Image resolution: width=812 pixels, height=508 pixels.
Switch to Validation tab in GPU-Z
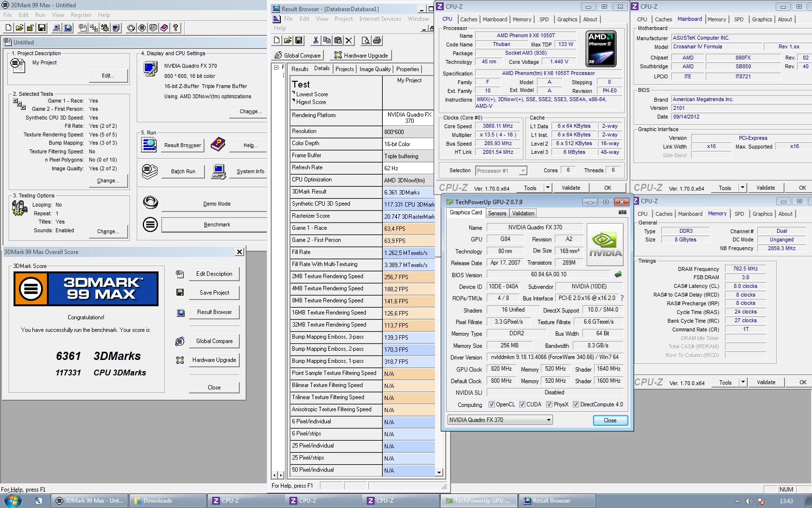tap(523, 213)
